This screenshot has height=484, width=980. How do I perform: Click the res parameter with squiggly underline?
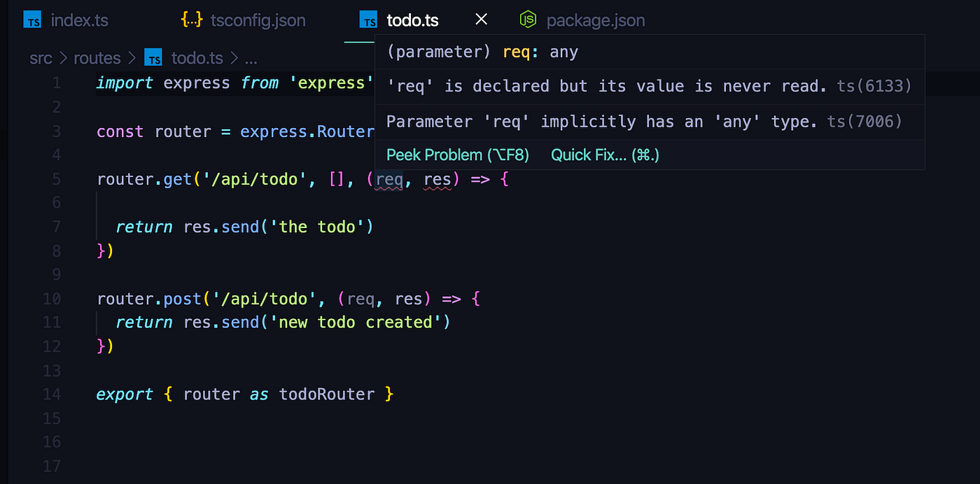pos(437,179)
